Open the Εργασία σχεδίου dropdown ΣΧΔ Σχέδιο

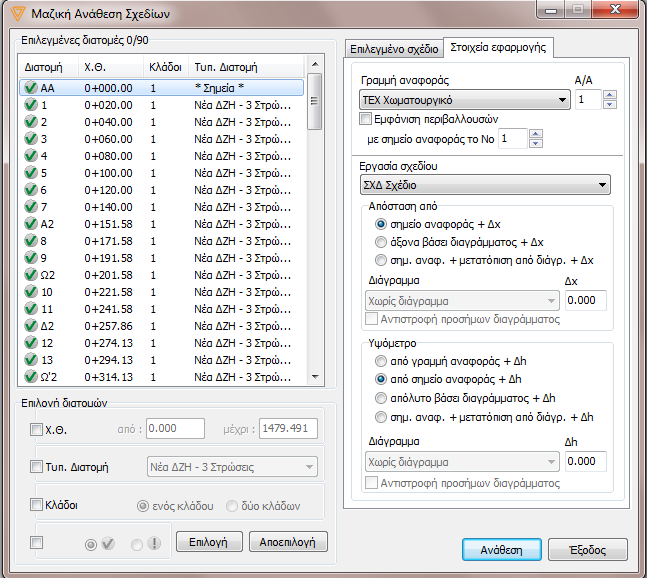485,185
